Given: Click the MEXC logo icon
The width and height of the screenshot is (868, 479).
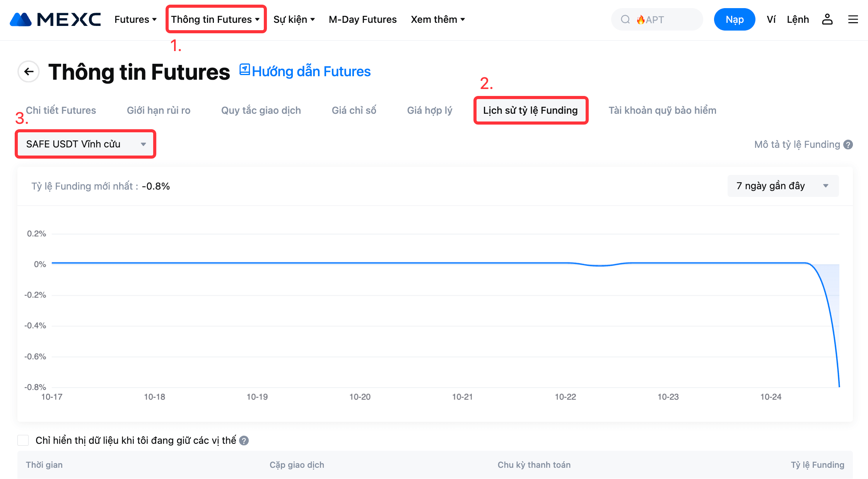Looking at the screenshot, I should pyautogui.click(x=21, y=19).
